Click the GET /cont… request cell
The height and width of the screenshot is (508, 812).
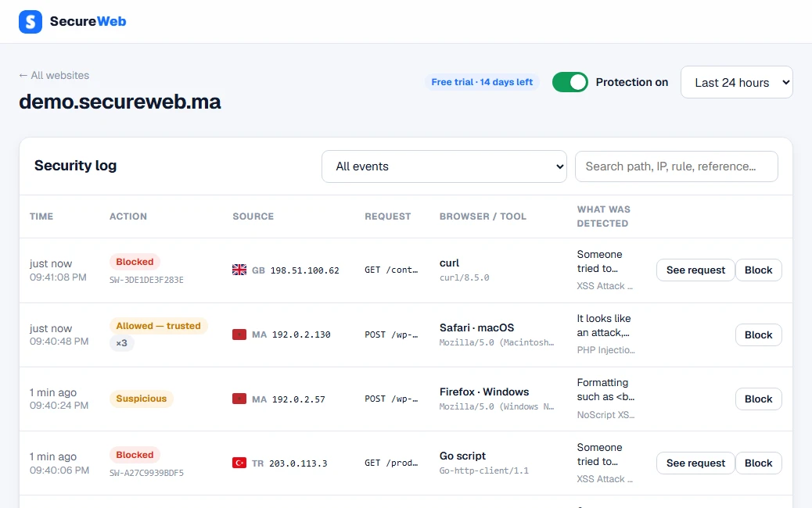point(391,270)
